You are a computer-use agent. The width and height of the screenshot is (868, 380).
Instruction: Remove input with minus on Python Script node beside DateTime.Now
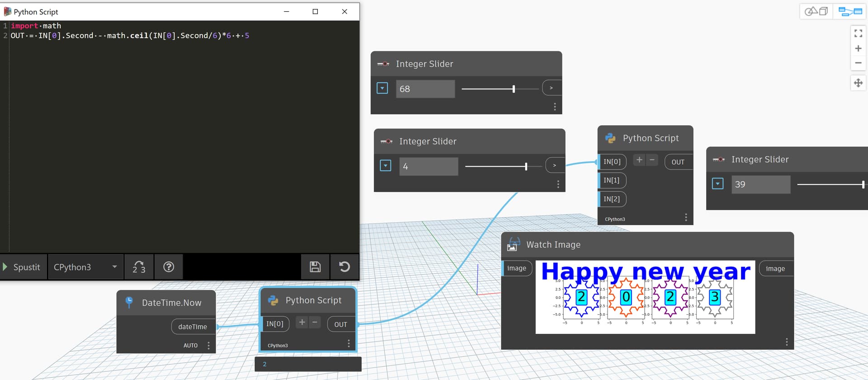315,322
